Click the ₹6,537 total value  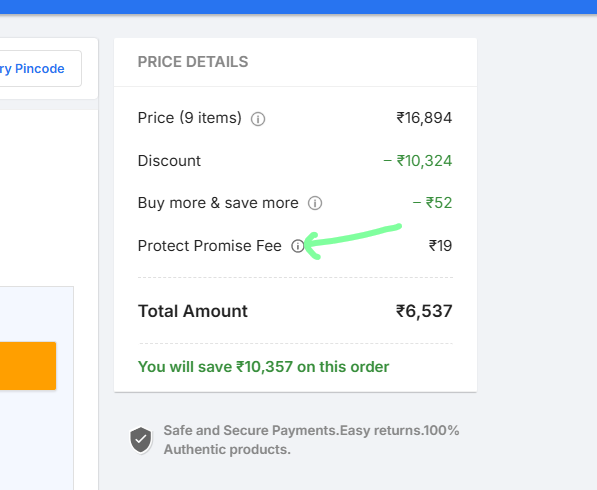pos(424,311)
